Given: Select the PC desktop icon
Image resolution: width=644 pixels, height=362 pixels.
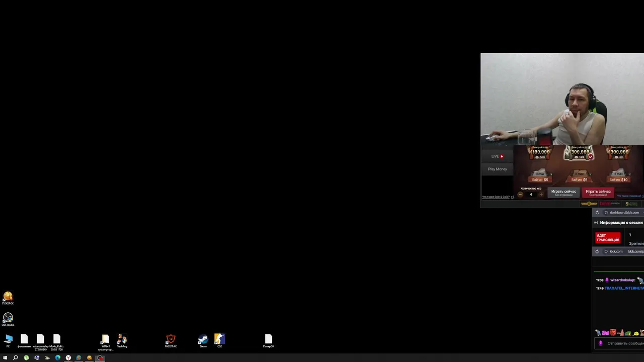Looking at the screenshot, I should [x=8, y=341].
